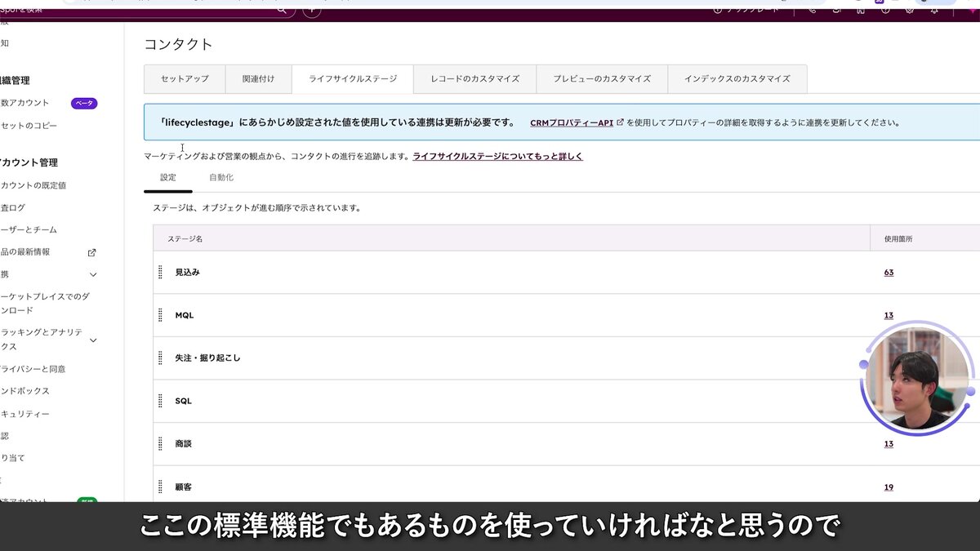The height and width of the screenshot is (551, 980).
Task: Switch to the 自動化 sub-tab
Action: click(x=220, y=176)
